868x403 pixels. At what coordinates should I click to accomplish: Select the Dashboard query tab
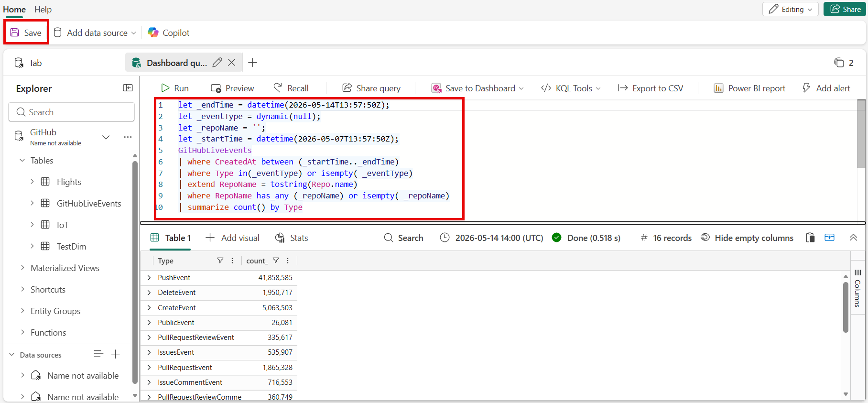point(176,63)
